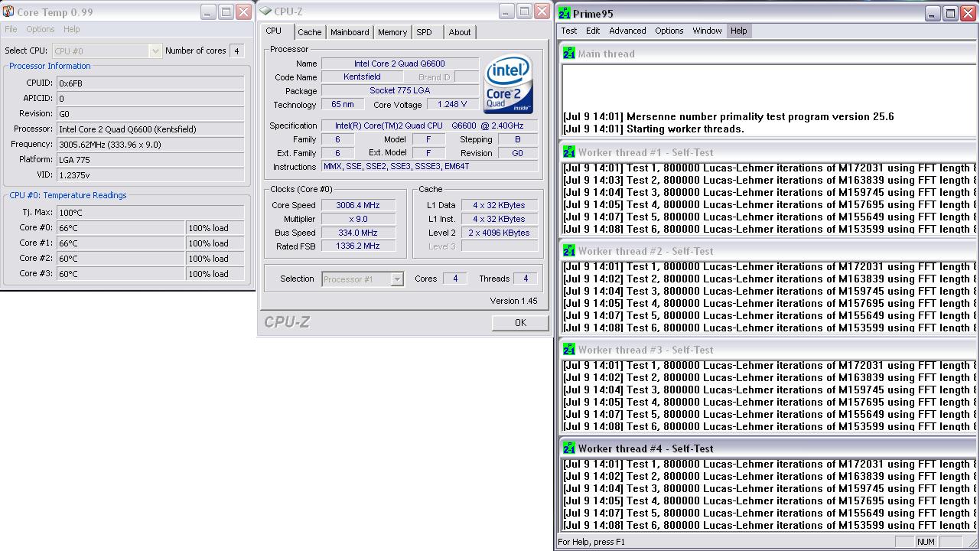Click the OK button in CPU-Z
Image resolution: width=980 pixels, height=551 pixels.
coord(520,323)
